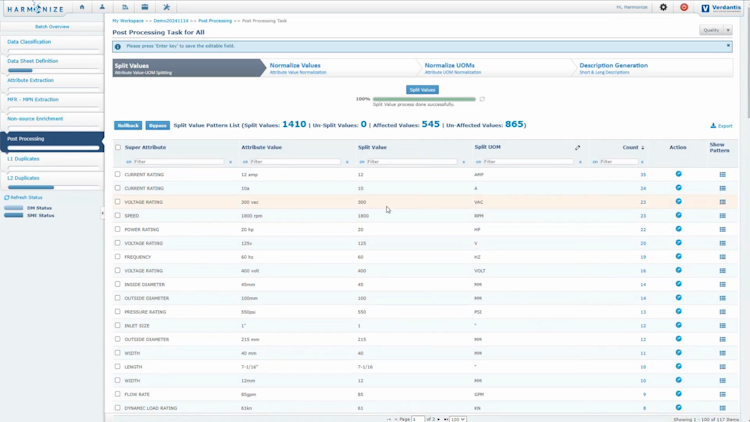Show pattern for 45mm row
750x422 pixels.
pos(722,284)
